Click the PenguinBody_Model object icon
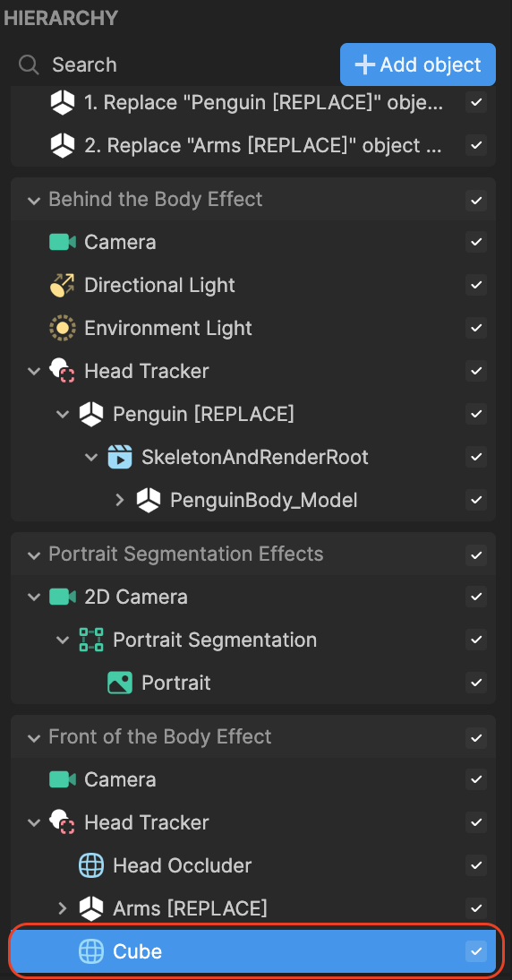The width and height of the screenshot is (512, 980). point(149,500)
